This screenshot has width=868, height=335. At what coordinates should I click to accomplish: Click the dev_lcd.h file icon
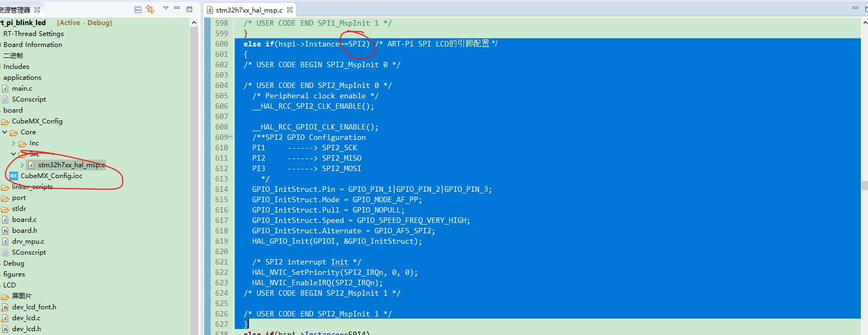point(5,329)
